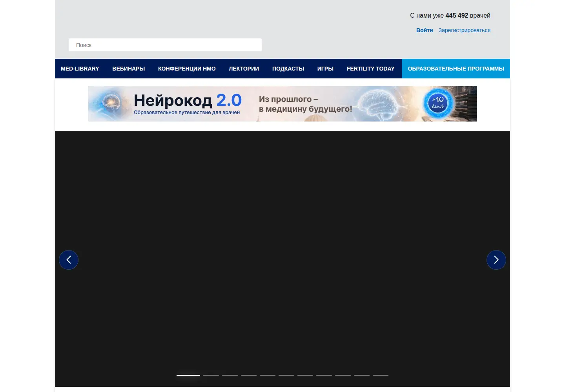Open the Нейрокод 2.0 banner
The width and height of the screenshot is (565, 392).
[282, 104]
